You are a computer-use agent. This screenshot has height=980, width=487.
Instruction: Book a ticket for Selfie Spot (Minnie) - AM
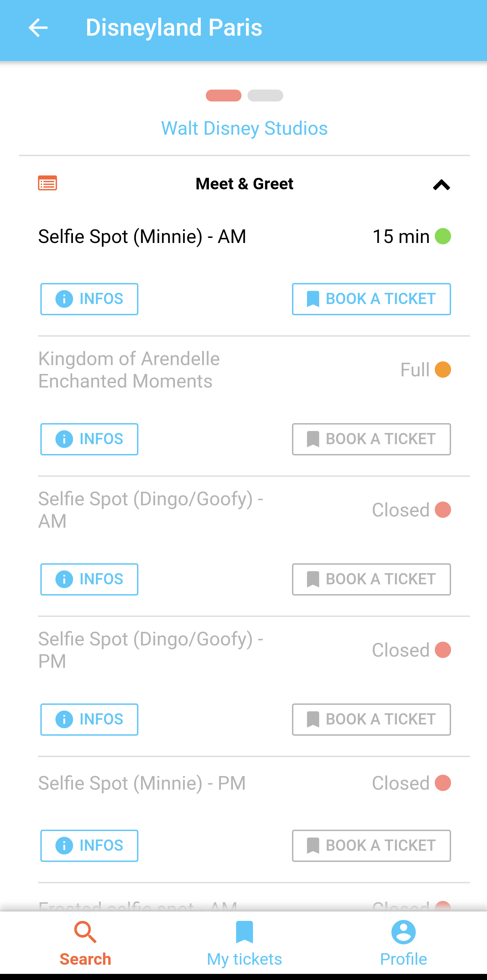[x=371, y=299]
